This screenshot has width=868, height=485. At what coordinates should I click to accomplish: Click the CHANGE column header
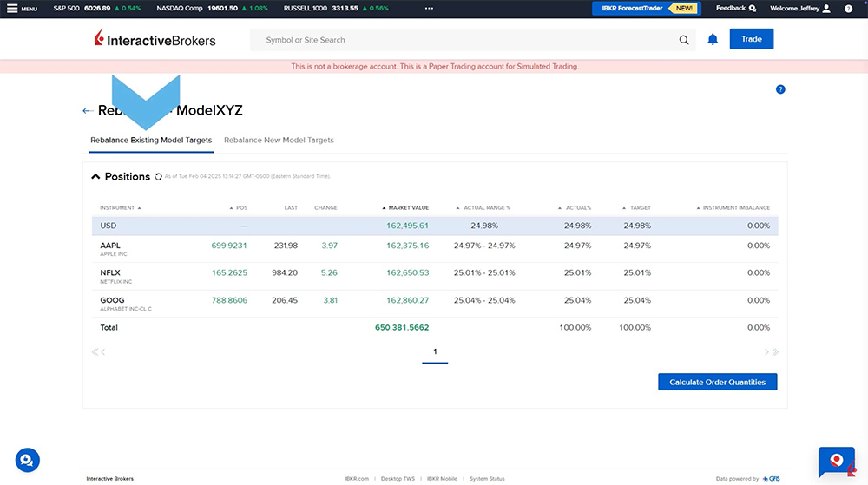(325, 208)
